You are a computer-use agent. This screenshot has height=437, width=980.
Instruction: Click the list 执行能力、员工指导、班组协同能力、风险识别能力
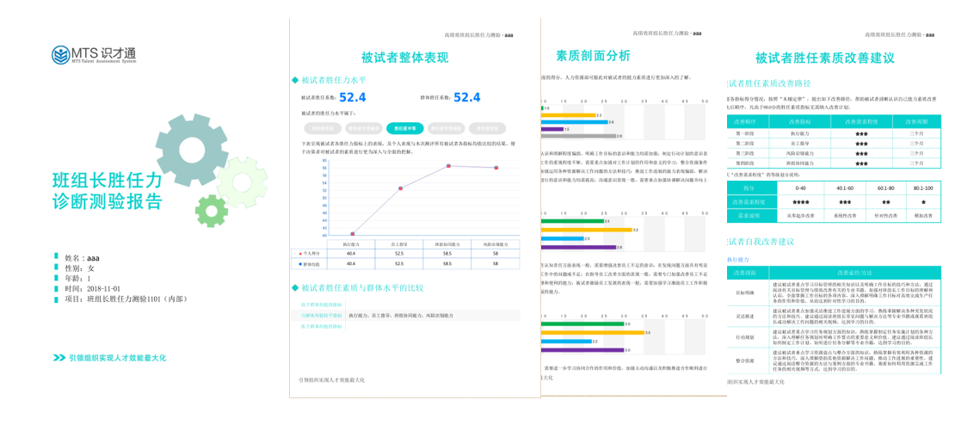point(401,316)
